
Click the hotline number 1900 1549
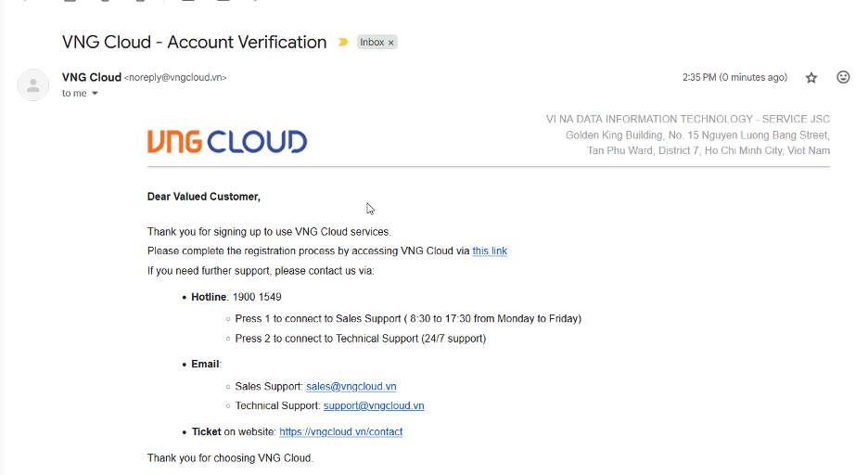[257, 297]
